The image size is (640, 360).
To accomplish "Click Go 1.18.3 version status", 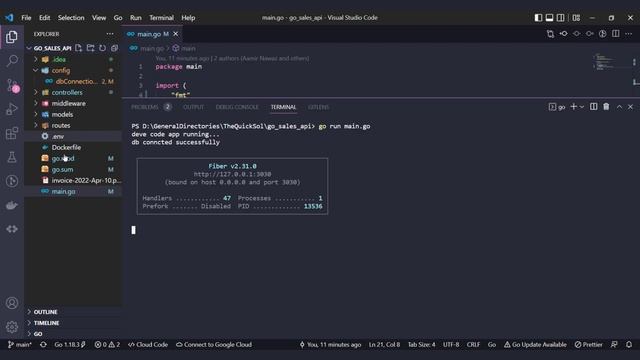I will (70, 344).
